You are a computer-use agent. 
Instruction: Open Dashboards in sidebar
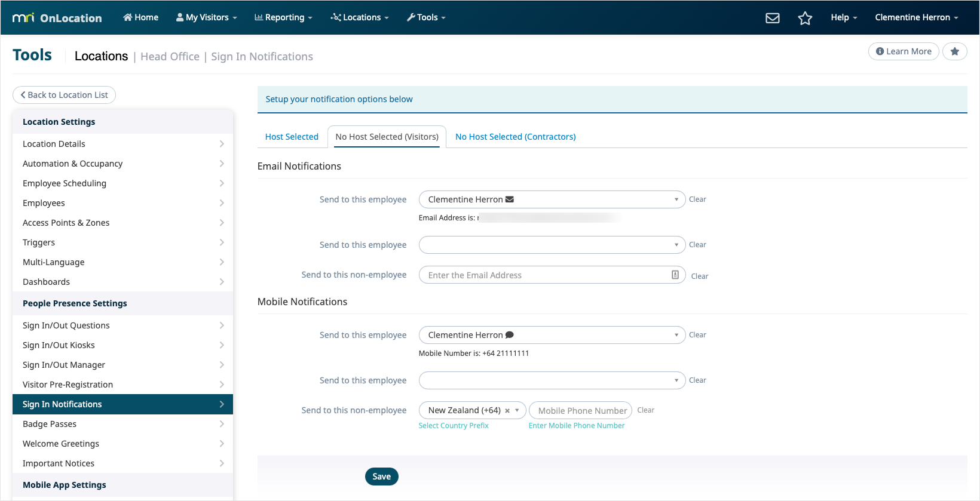[122, 282]
